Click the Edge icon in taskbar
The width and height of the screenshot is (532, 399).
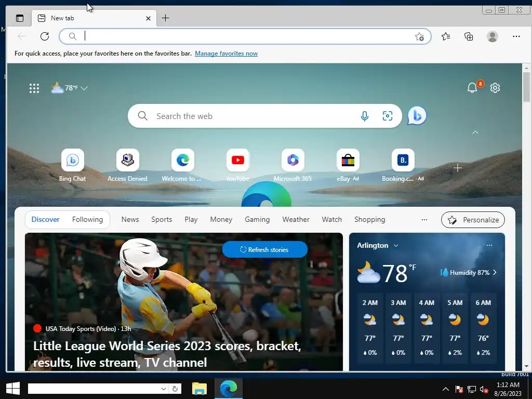229,389
